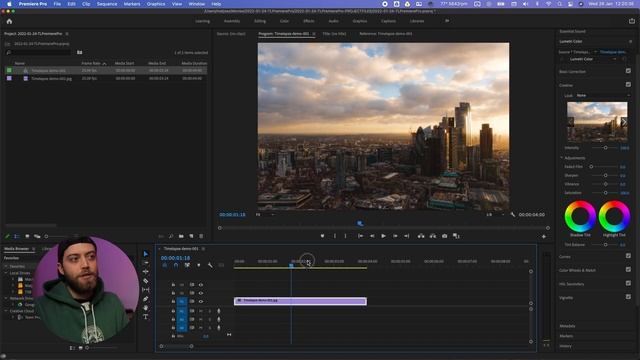Viewport: 640px width, 360px height.
Task: Click Mark In button in Program monitor
Action: tap(335, 236)
